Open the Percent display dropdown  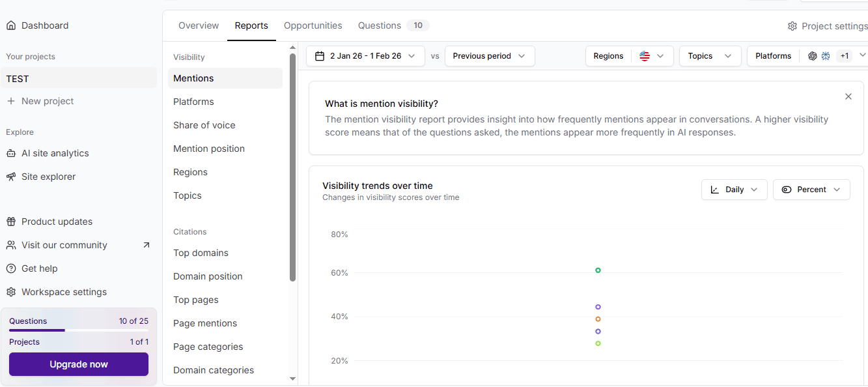(x=811, y=190)
